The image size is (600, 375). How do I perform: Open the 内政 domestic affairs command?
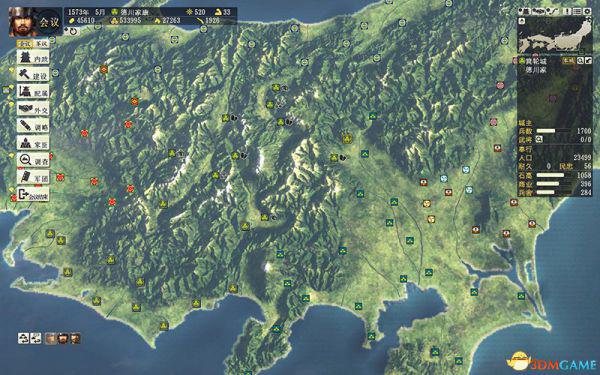tap(33, 57)
